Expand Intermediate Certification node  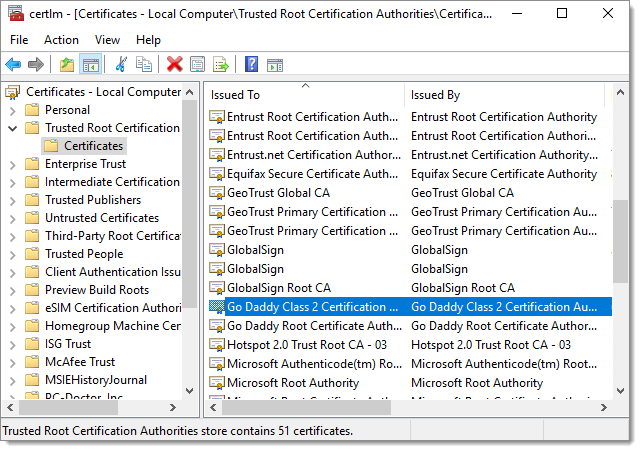click(13, 183)
